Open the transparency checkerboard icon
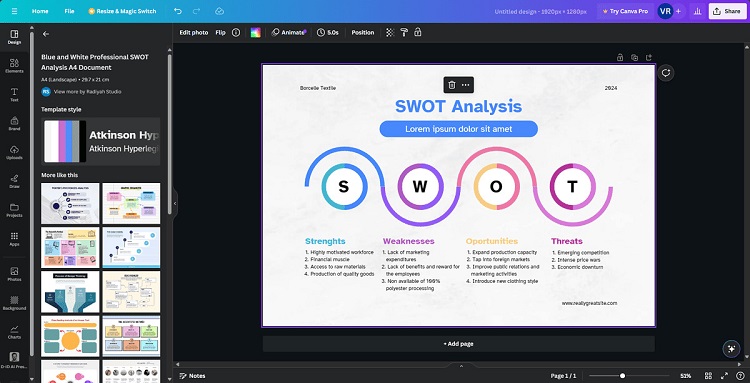Image resolution: width=750 pixels, height=383 pixels. [x=390, y=33]
